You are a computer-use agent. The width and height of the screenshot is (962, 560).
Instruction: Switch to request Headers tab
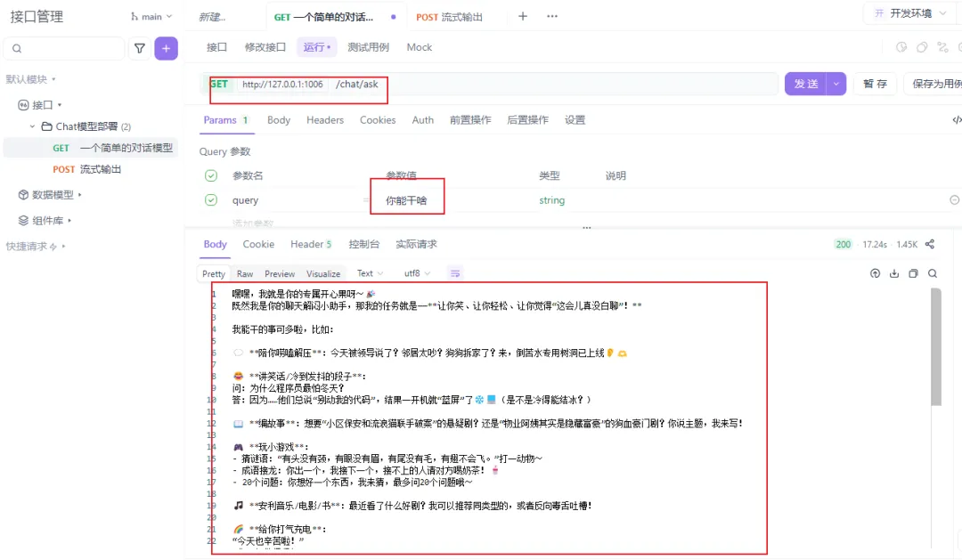pyautogui.click(x=324, y=120)
